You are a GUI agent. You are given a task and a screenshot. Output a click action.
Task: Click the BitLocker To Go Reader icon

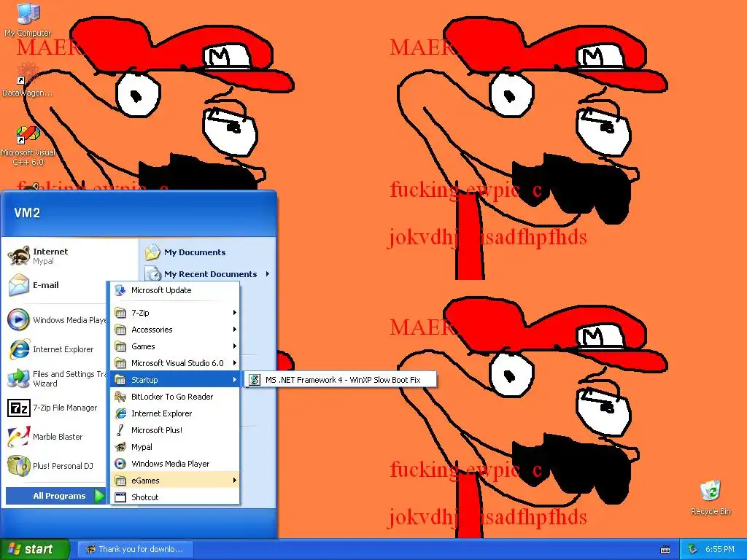(120, 397)
